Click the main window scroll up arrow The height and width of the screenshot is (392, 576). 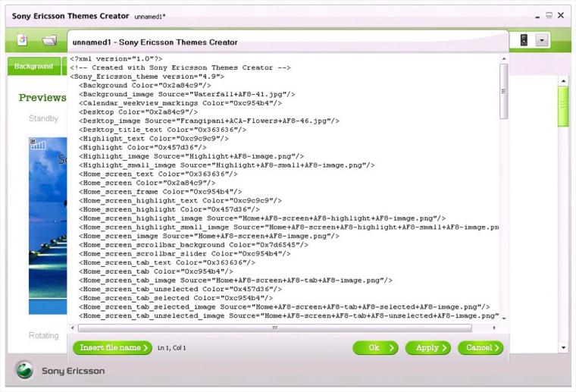coord(563,81)
